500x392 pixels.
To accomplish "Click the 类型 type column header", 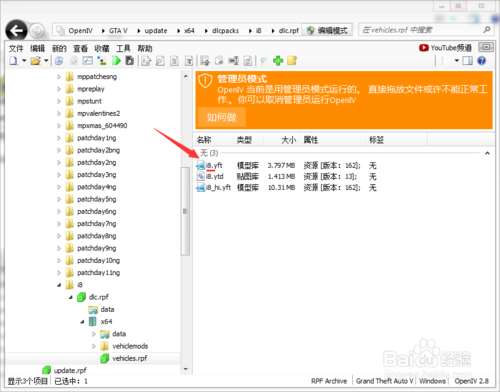I will point(244,140).
